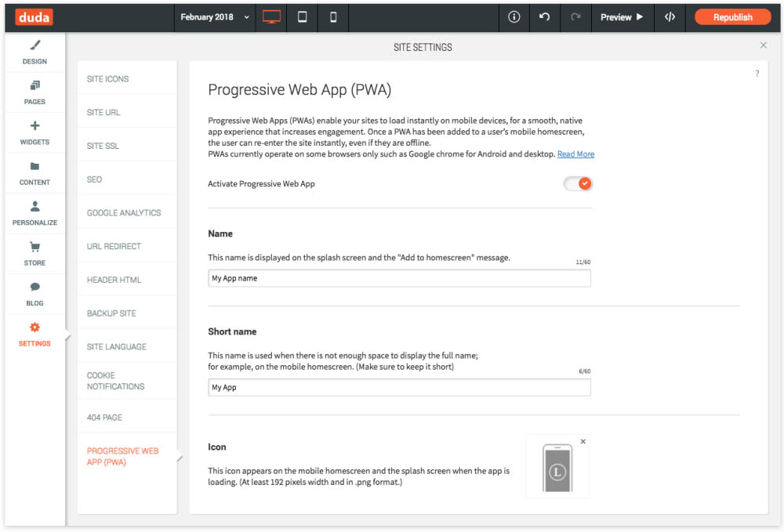This screenshot has height=532, width=784.
Task: Click the PWA icon phone thumbnail
Action: pyautogui.click(x=557, y=468)
